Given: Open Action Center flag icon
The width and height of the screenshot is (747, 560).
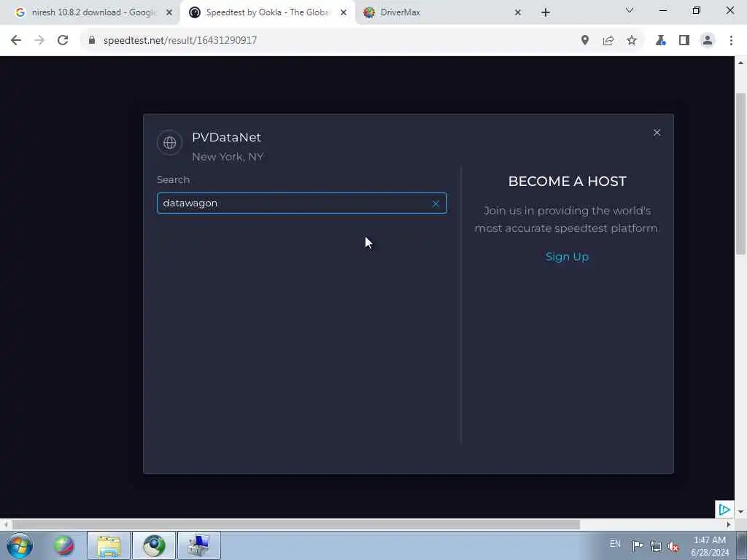Looking at the screenshot, I should [638, 545].
